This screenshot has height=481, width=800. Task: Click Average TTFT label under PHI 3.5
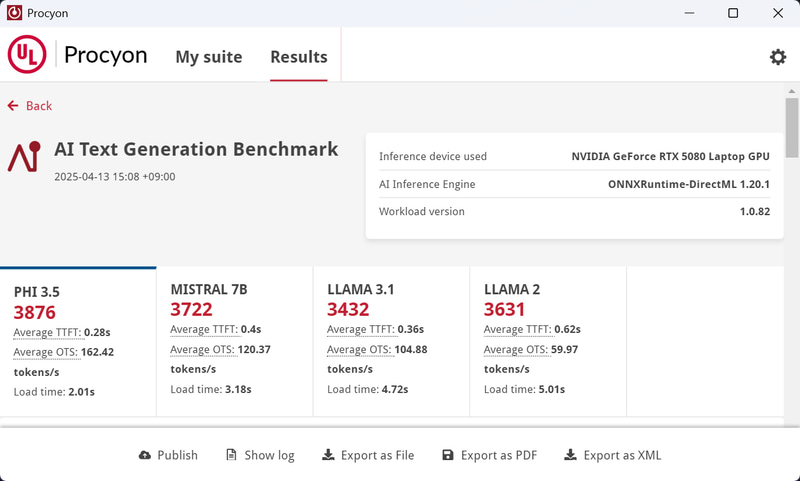click(x=47, y=333)
